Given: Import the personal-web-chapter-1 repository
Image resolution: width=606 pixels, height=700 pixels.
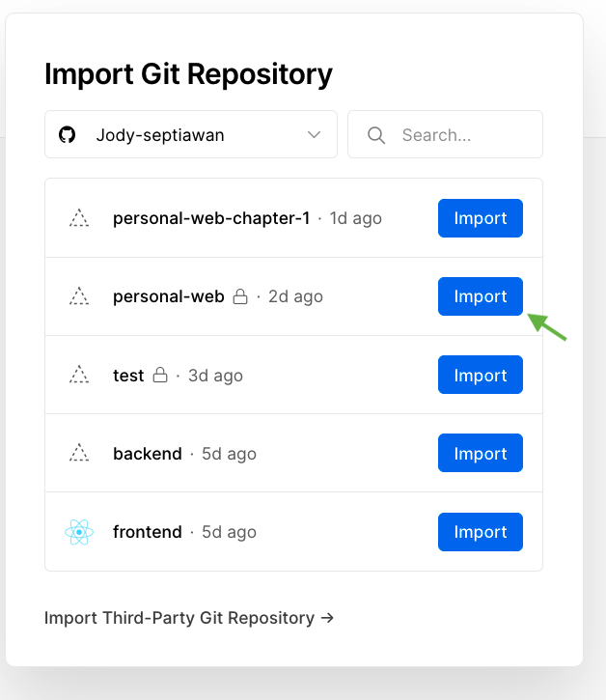Looking at the screenshot, I should coord(480,218).
